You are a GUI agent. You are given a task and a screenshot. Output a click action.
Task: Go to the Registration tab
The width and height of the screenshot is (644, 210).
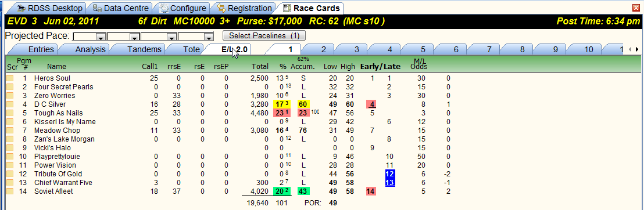244,8
